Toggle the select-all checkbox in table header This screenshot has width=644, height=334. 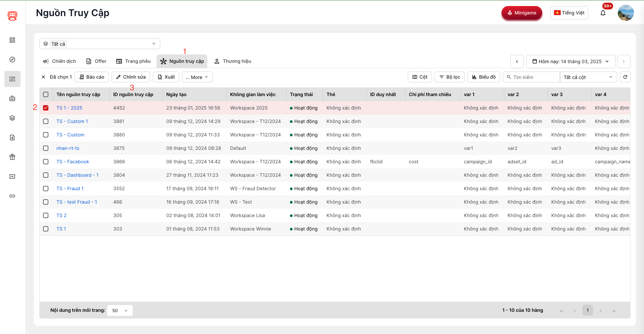[x=46, y=94]
